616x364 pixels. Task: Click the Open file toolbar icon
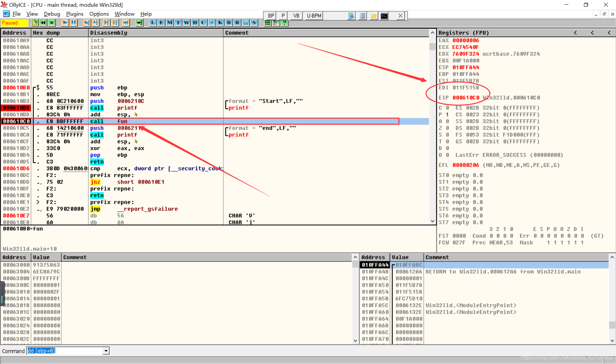pyautogui.click(x=35, y=23)
